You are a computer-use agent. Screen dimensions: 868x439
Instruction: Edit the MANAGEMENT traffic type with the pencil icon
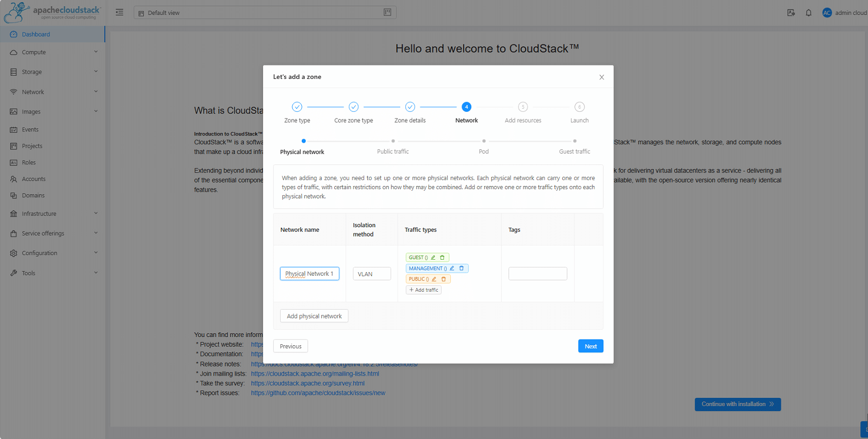(x=452, y=268)
